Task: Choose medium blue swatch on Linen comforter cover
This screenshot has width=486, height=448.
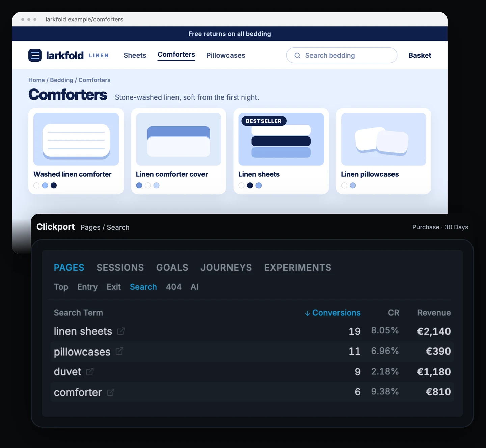Action: pos(139,185)
